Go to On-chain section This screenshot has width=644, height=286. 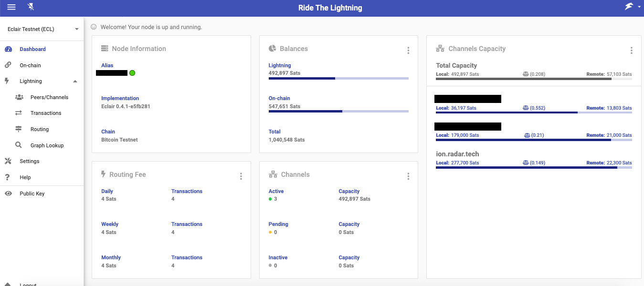point(30,65)
